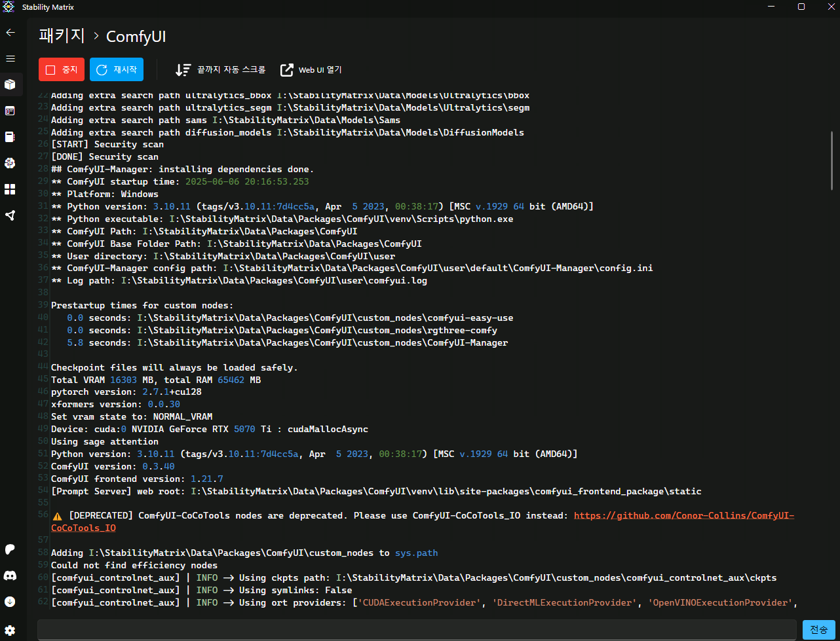
Task: Open Settings gear in the sidebar
Action: [10, 630]
